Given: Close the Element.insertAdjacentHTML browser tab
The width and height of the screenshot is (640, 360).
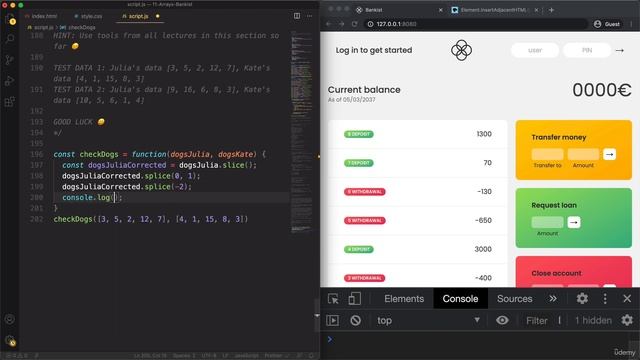Looking at the screenshot, I should point(536,10).
